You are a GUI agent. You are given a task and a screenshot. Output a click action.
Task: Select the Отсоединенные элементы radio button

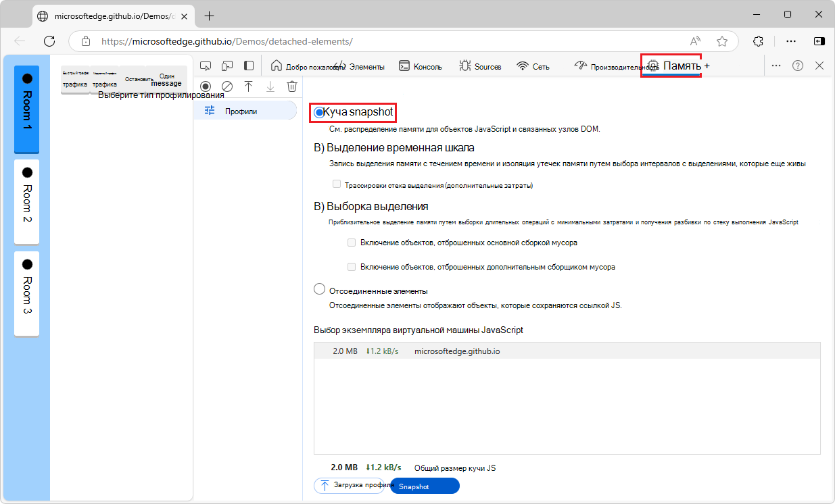320,290
